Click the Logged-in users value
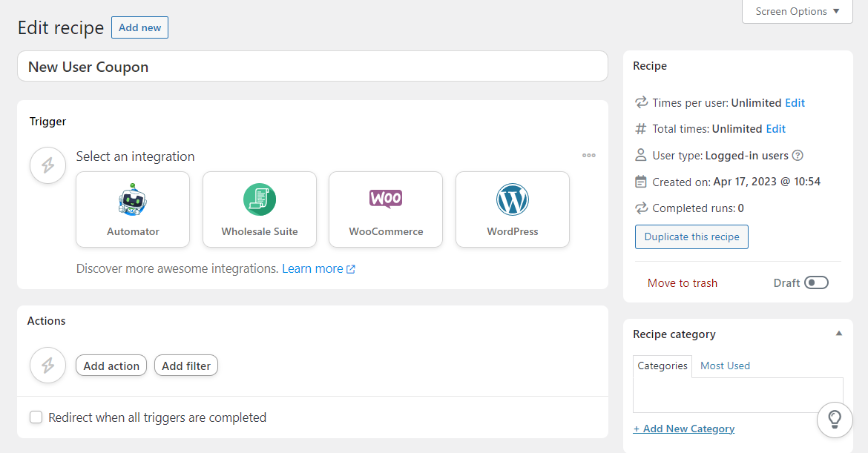The image size is (868, 453). [x=747, y=156]
